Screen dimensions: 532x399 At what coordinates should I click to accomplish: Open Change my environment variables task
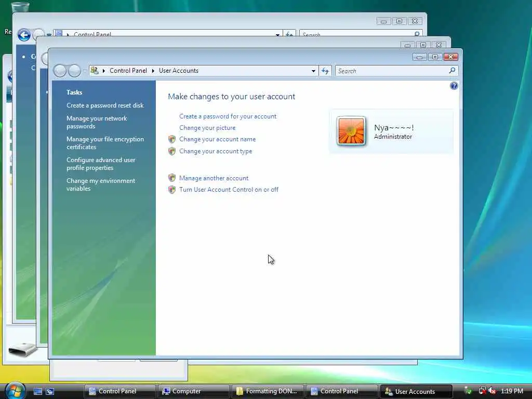click(101, 184)
